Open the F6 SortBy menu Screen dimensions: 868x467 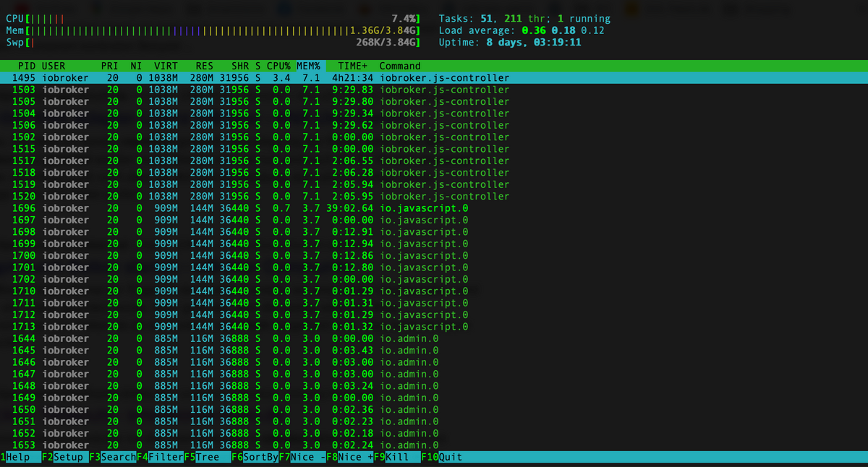tap(255, 458)
